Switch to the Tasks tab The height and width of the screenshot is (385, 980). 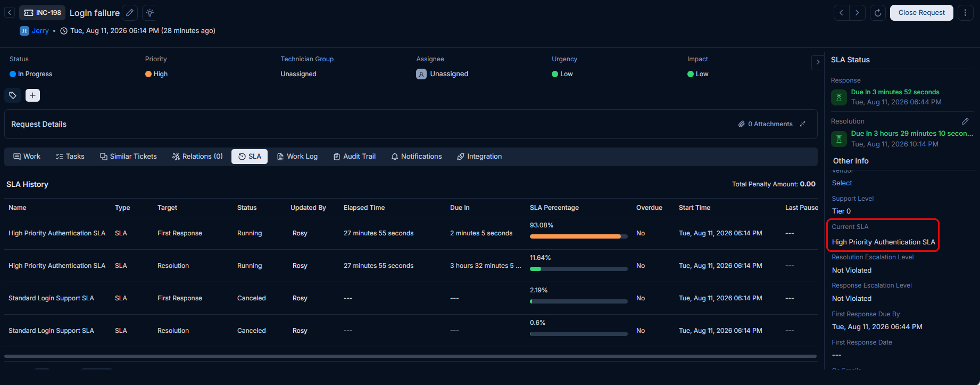point(70,157)
